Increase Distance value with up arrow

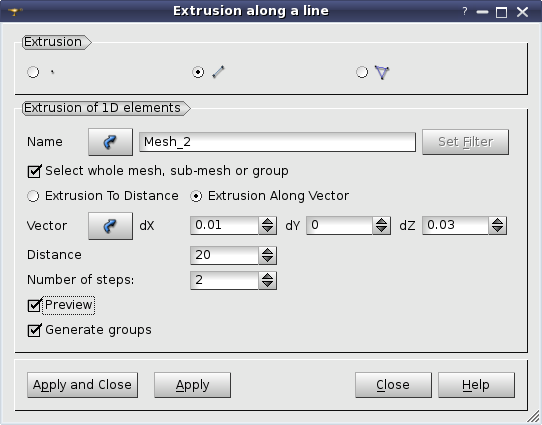(x=268, y=251)
